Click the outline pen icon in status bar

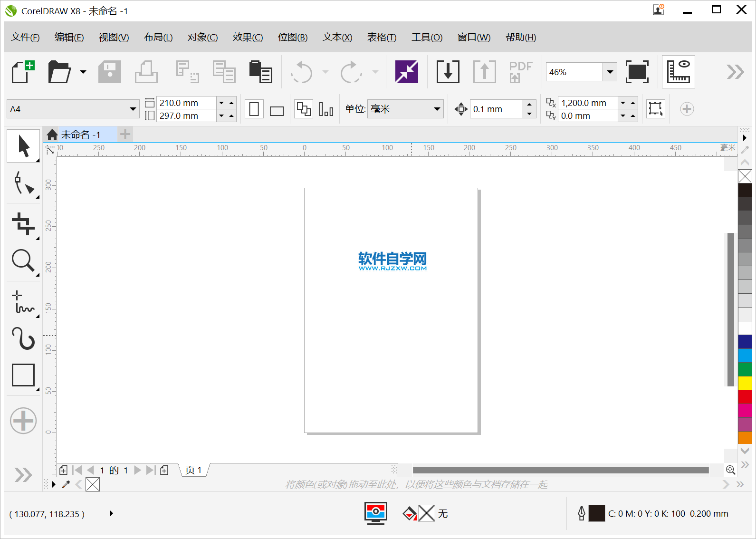click(x=582, y=513)
